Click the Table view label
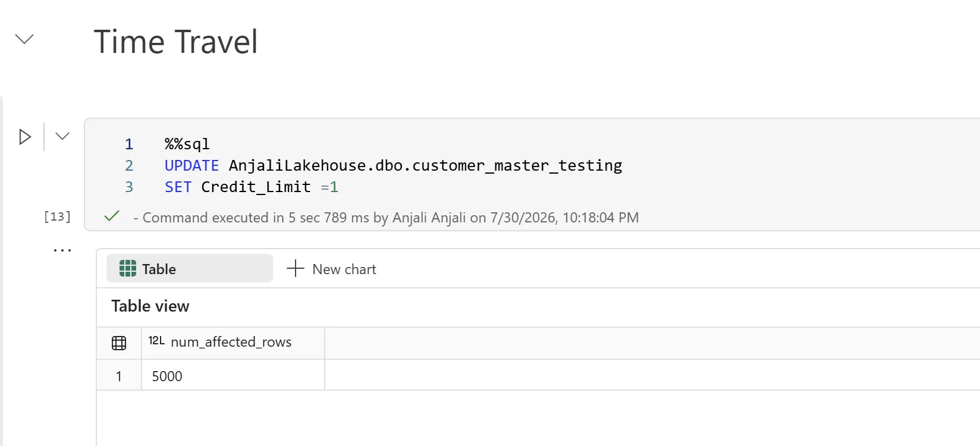The image size is (980, 446). point(150,306)
